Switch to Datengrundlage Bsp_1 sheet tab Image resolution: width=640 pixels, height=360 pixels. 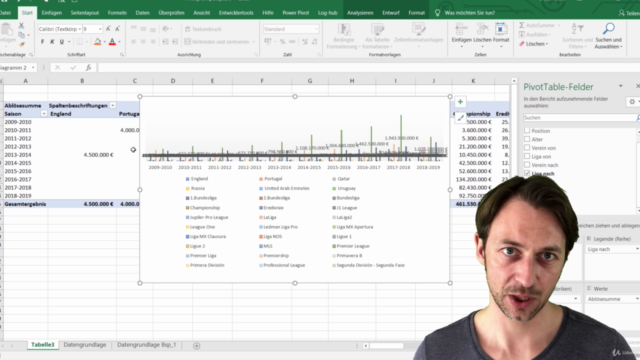(x=147, y=345)
